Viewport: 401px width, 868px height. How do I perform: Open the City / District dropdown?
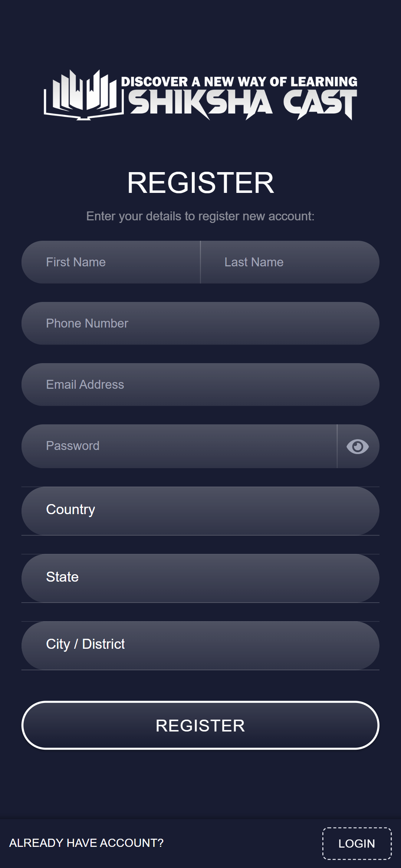tap(200, 645)
